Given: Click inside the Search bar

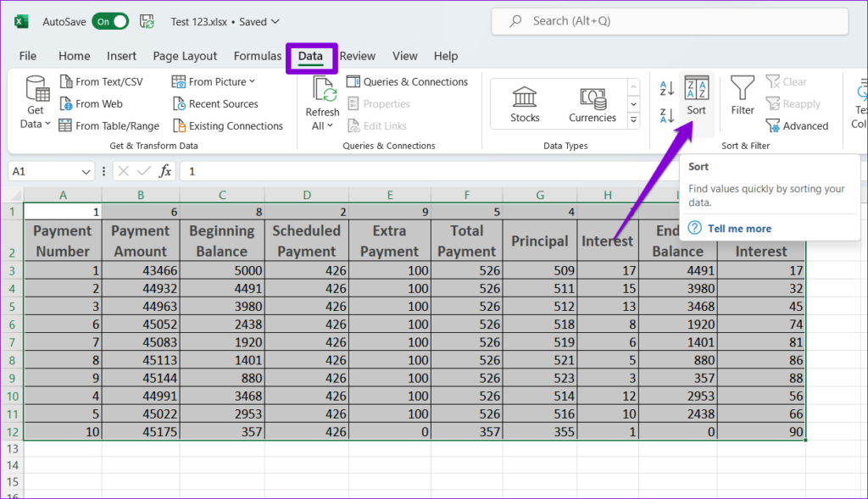Looking at the screenshot, I should tap(669, 21).
